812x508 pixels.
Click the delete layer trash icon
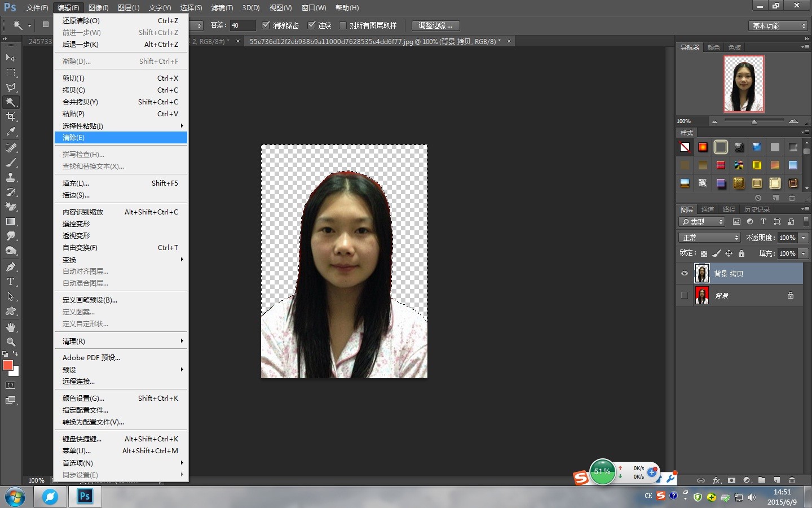coord(792,480)
